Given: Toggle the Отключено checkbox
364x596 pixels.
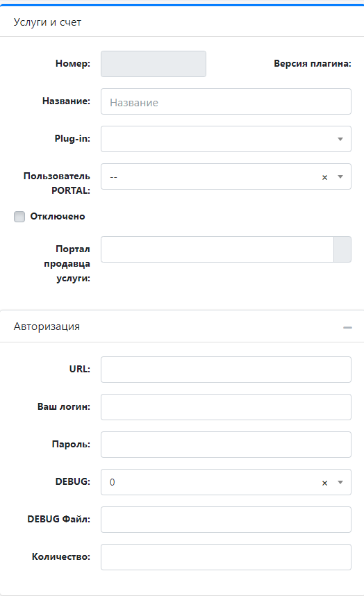Looking at the screenshot, I should [x=19, y=217].
